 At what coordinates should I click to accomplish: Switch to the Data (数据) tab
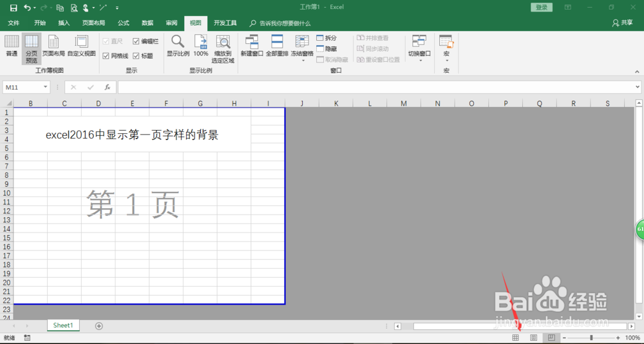[x=147, y=23]
